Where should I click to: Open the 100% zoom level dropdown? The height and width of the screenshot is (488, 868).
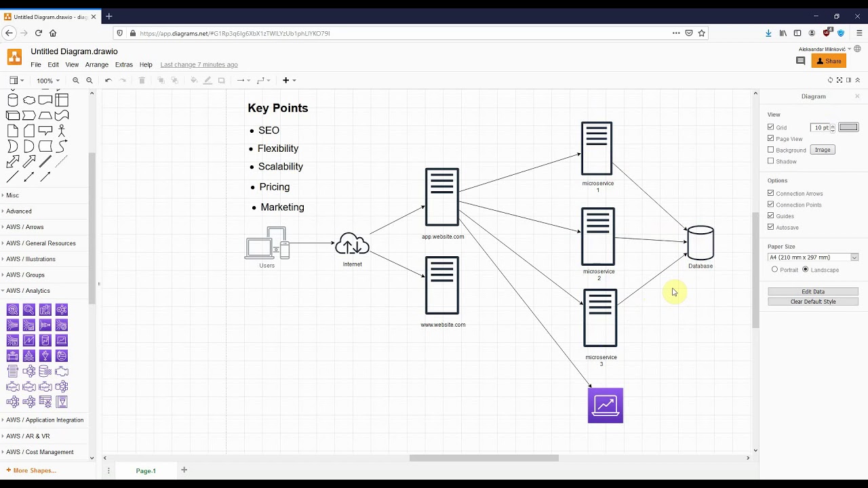(x=47, y=81)
